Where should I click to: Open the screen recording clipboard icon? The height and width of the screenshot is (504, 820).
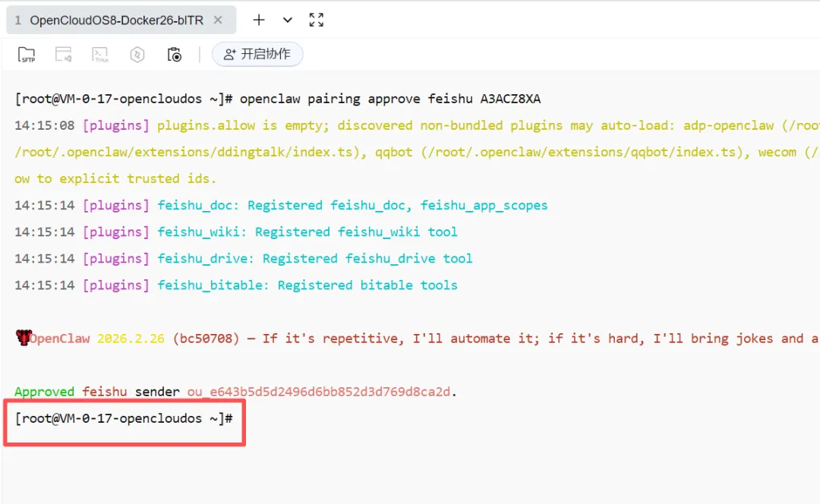tap(174, 55)
